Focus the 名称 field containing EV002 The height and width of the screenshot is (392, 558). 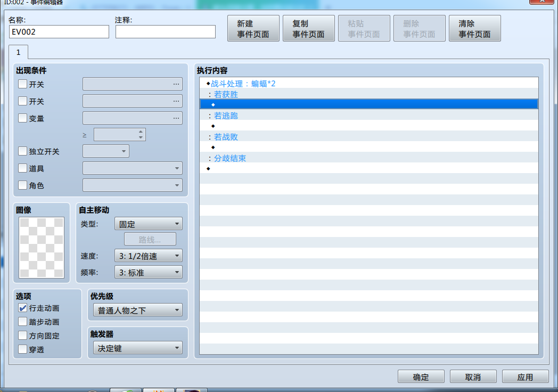coord(59,31)
